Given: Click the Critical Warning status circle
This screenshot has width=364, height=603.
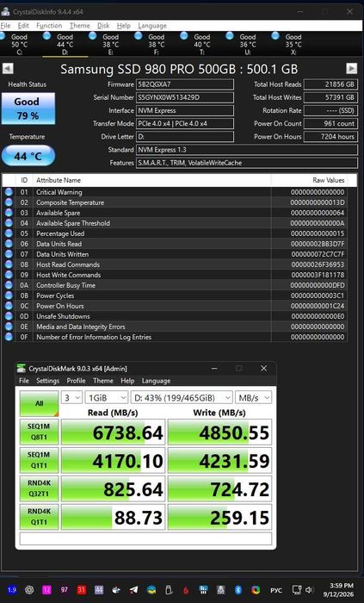Looking at the screenshot, I should point(9,192).
